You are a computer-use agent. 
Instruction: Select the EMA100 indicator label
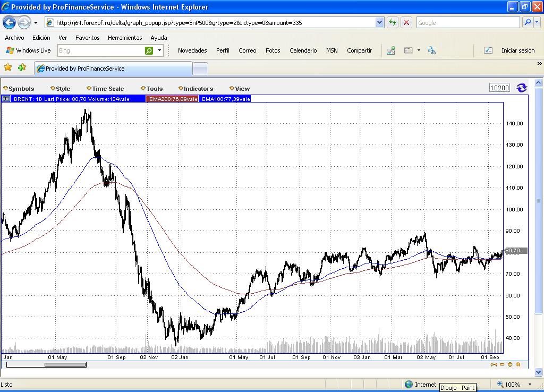click(225, 99)
